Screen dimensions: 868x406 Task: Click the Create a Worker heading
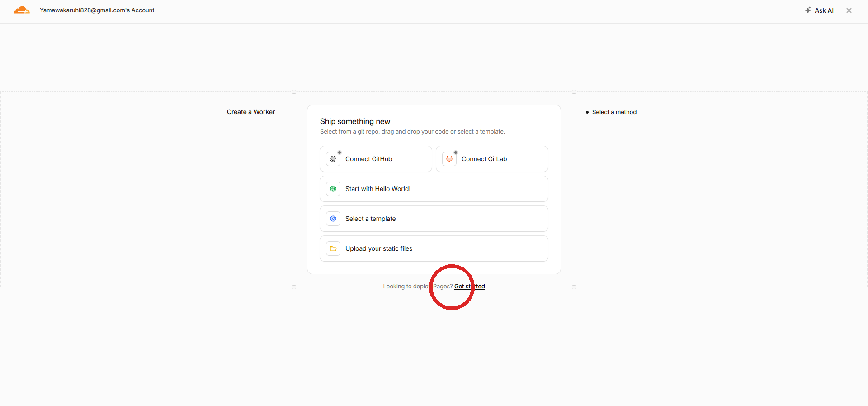click(251, 112)
